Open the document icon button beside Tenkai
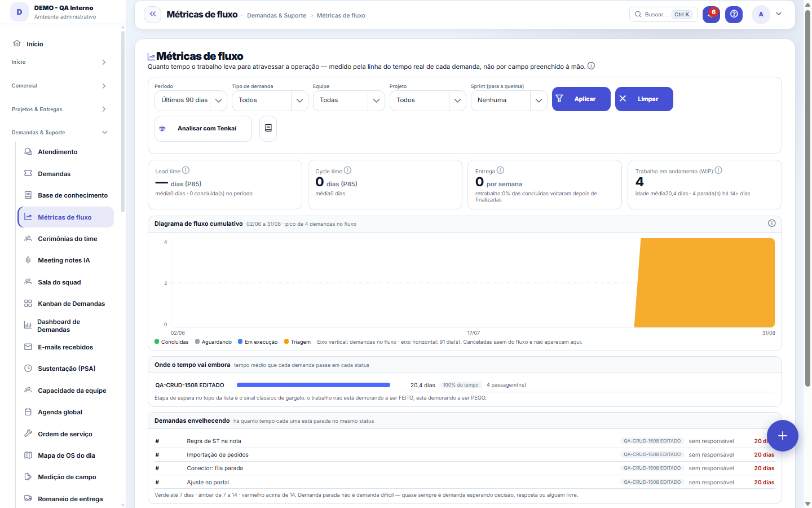812x508 pixels. [x=268, y=128]
